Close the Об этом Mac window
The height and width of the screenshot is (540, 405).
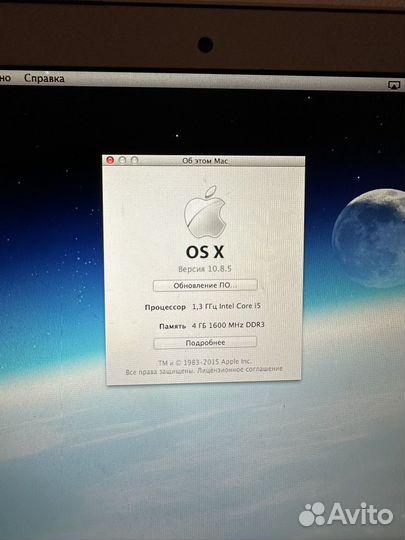110,160
